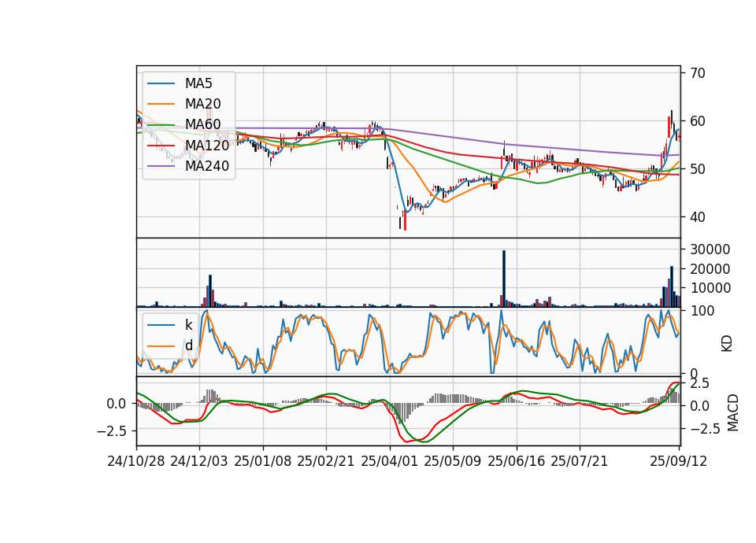Click the purple MA240 legend line swatch

161,166
